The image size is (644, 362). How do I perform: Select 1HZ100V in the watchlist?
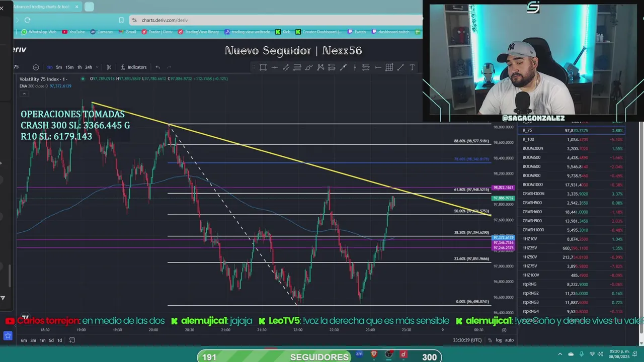coord(572,275)
